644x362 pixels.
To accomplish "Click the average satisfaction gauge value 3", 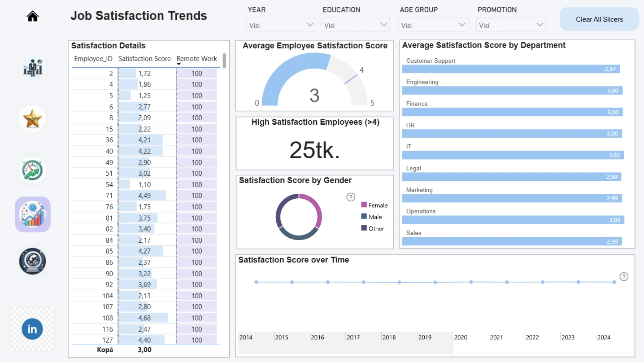I will pos(314,95).
